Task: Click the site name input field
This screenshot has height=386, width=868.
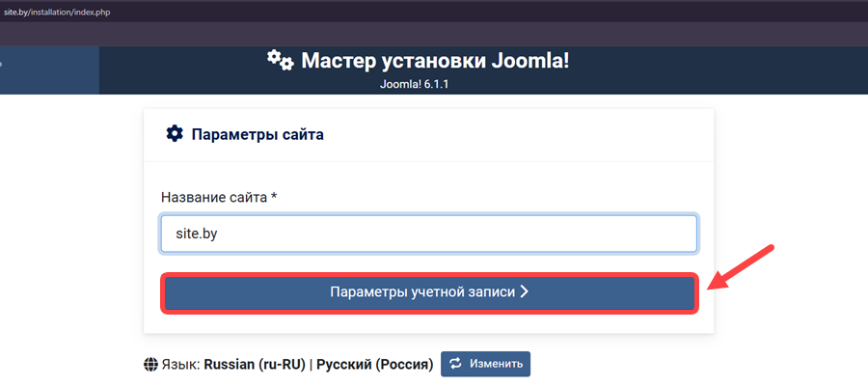Action: 428,234
